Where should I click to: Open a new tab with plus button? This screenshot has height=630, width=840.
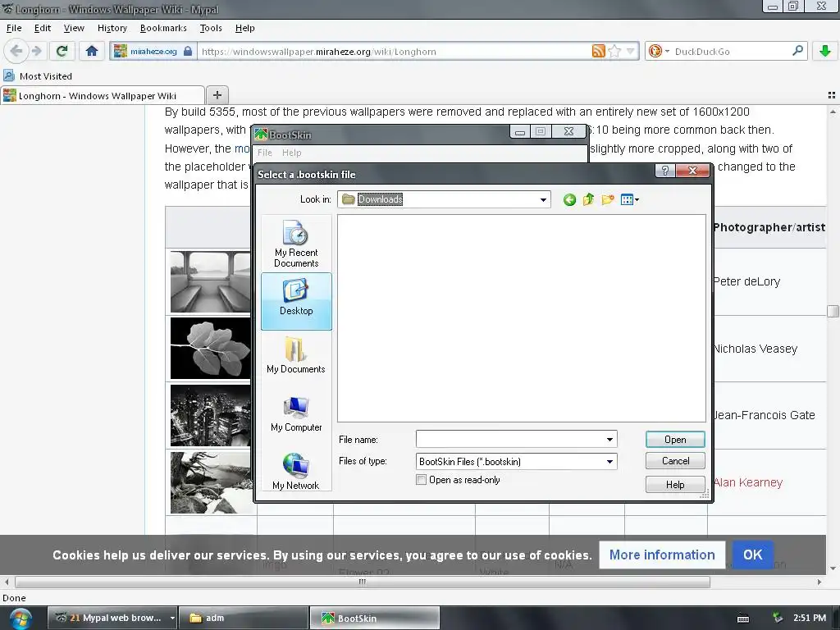[x=217, y=95]
